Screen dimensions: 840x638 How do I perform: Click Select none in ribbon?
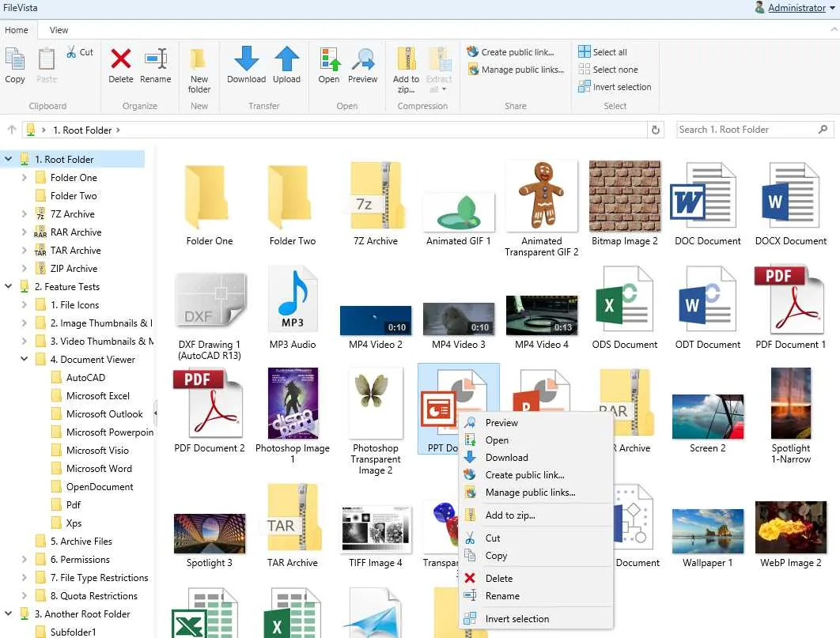pos(608,70)
